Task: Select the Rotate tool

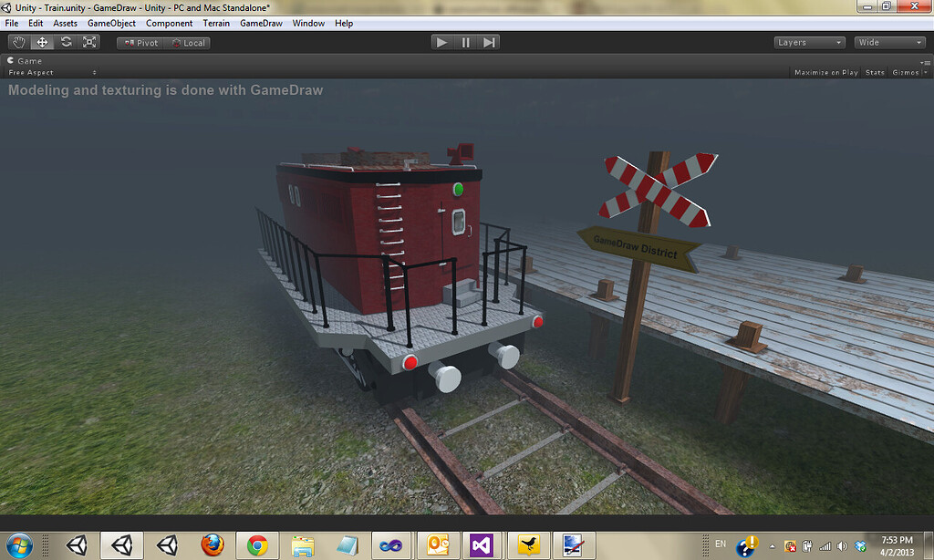Action: tap(65, 42)
